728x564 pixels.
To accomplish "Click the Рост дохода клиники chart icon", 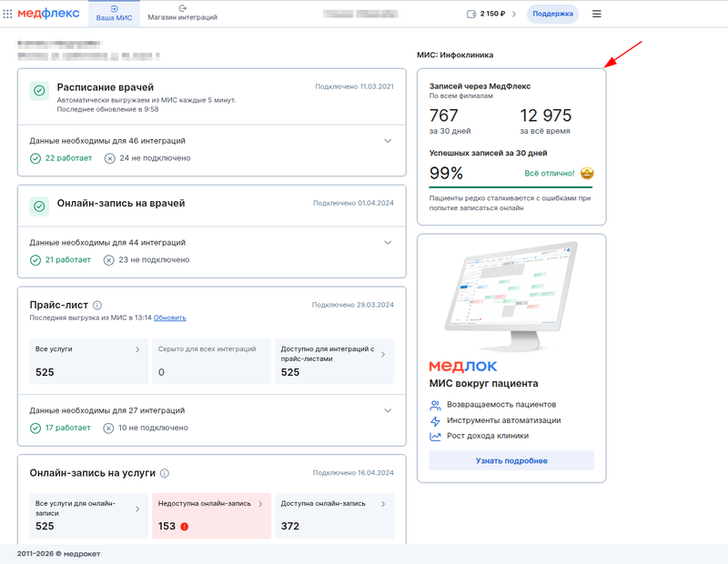I will (435, 436).
